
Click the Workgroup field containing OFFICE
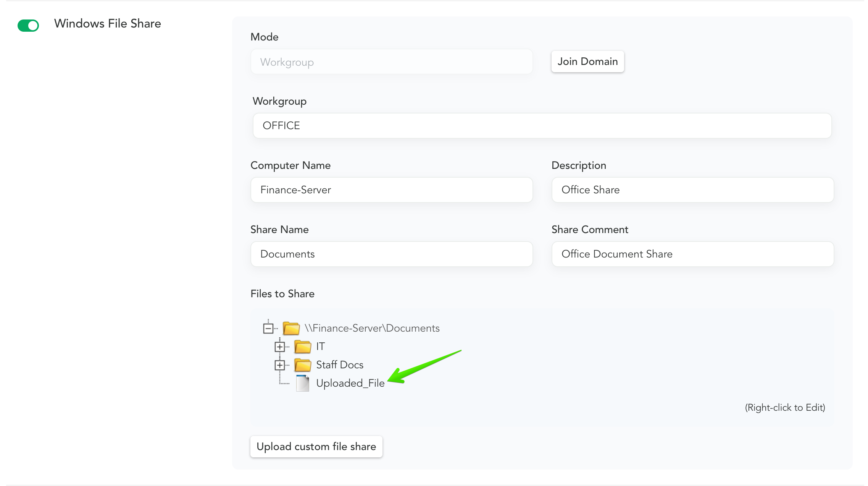pos(542,126)
